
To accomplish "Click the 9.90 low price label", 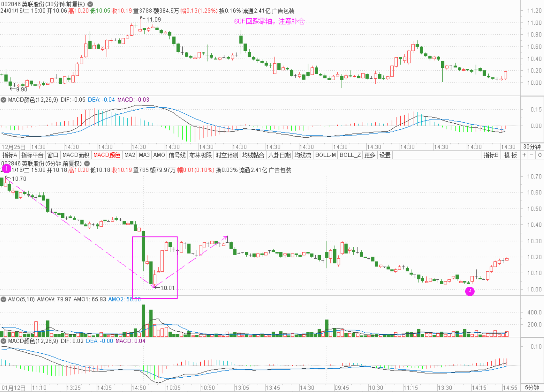I will [x=22, y=89].
